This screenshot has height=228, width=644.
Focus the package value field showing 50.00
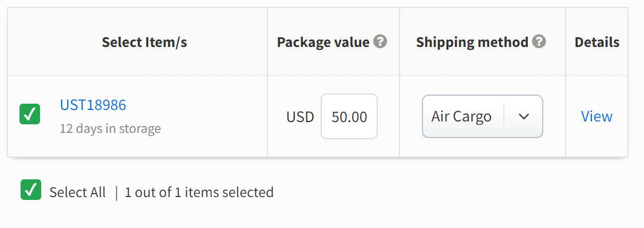[x=349, y=116]
